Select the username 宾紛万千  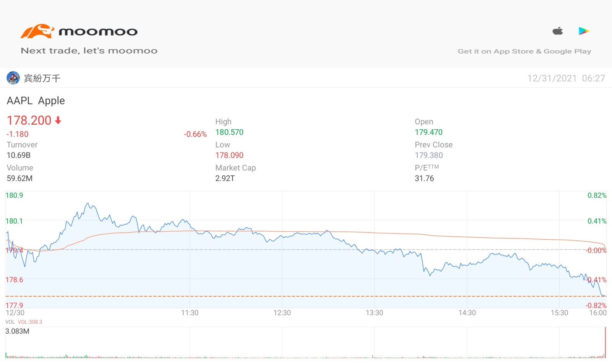(42, 78)
